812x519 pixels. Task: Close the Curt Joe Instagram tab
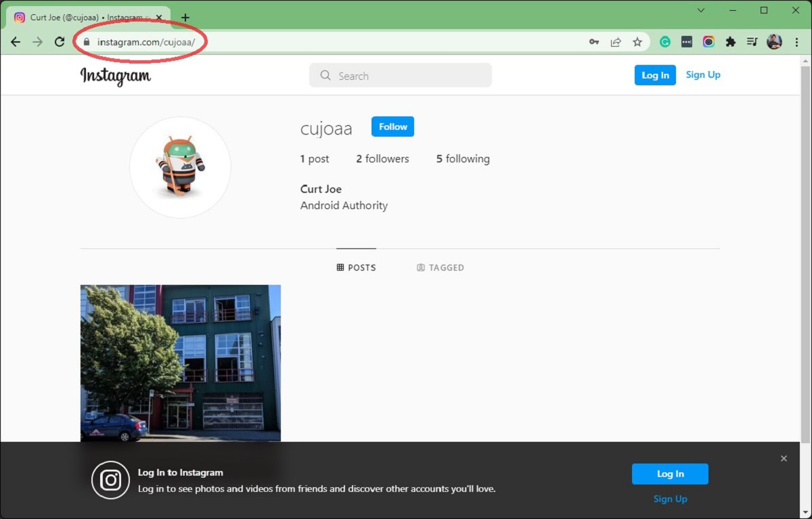pos(160,18)
